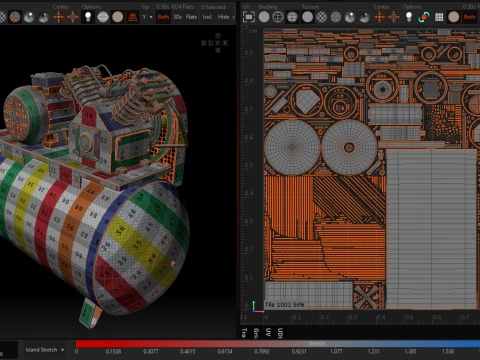Click the first Center crosshair icon in 3D toolbar
Image resolution: width=480 pixels, height=360 pixels.
(59, 17)
